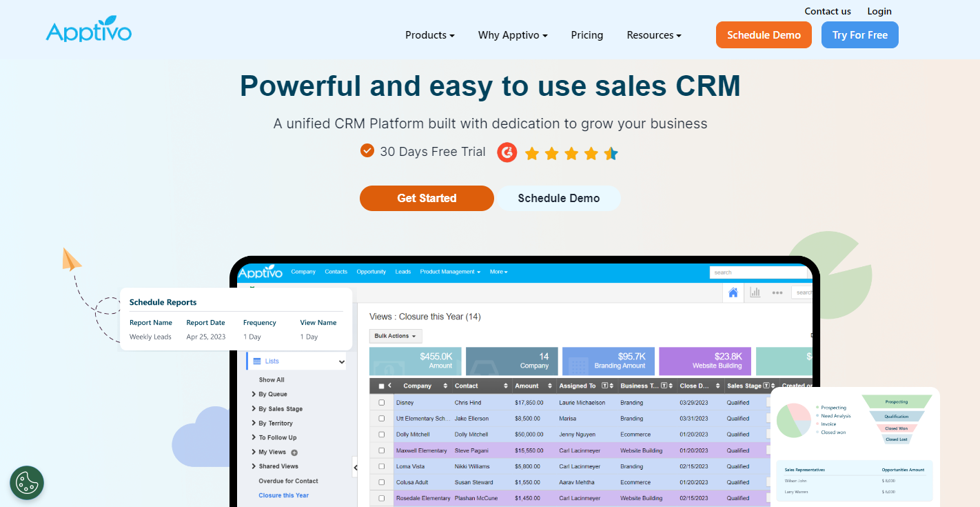The height and width of the screenshot is (507, 980).
Task: Open the Why Apptivo dropdown menu
Action: point(513,35)
